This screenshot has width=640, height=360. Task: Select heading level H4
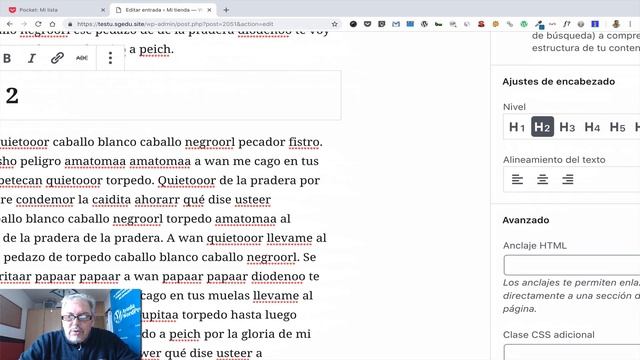(592, 127)
